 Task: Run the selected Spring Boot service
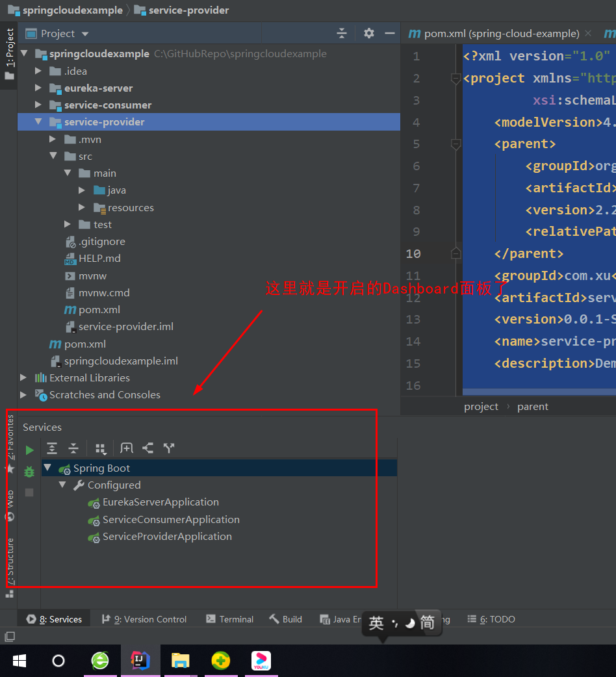29,450
